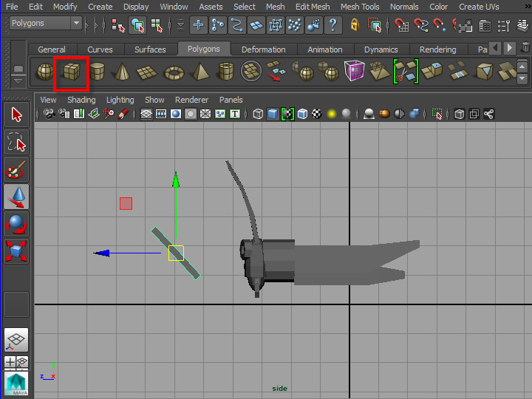Select by hierarchy mode icon
Screen dimensions: 532x399
(118, 25)
